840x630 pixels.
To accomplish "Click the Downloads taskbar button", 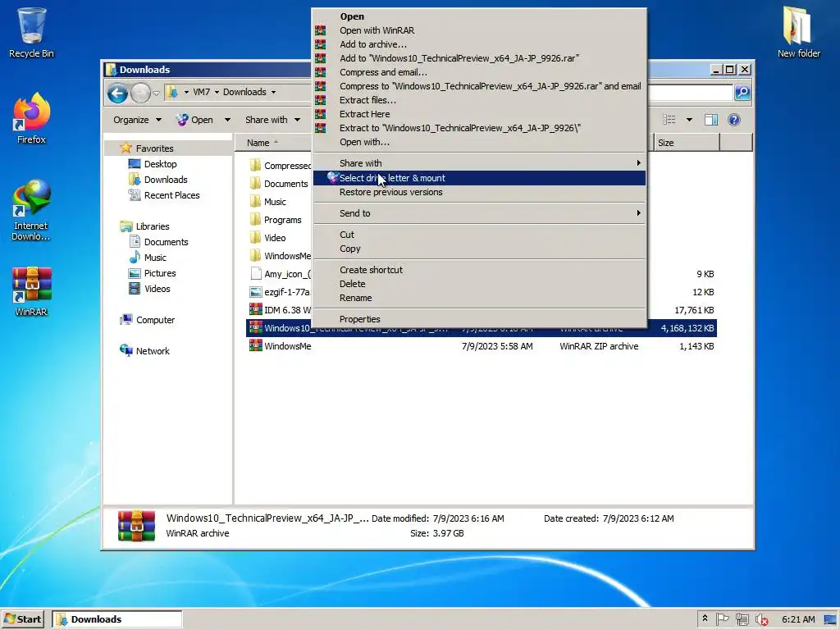I will (x=117, y=619).
